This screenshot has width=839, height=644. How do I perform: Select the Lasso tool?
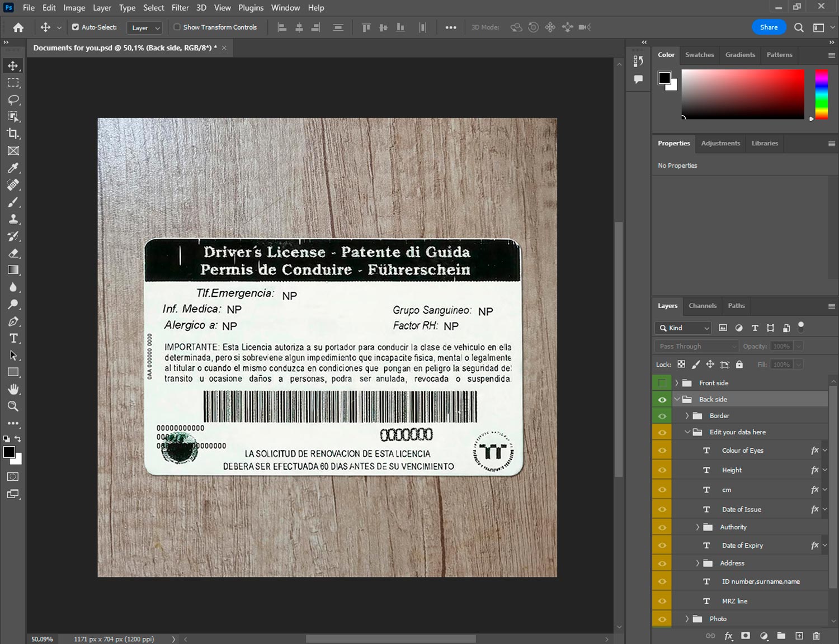[13, 100]
